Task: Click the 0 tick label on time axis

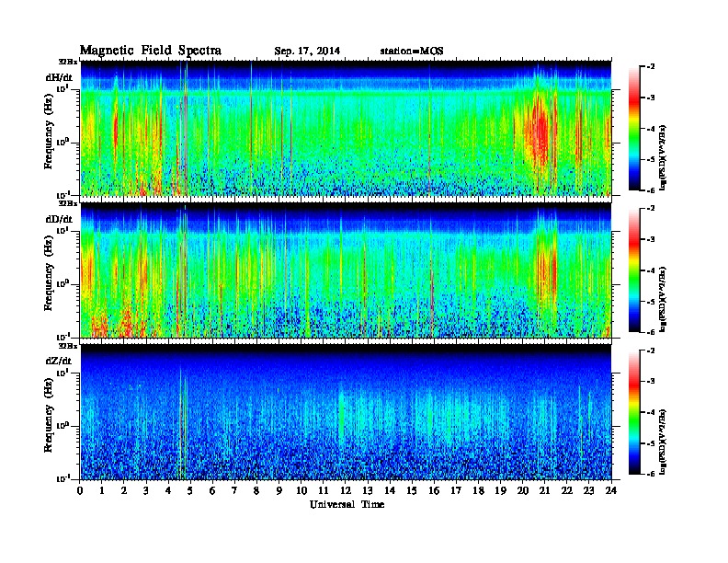Action: (80, 490)
